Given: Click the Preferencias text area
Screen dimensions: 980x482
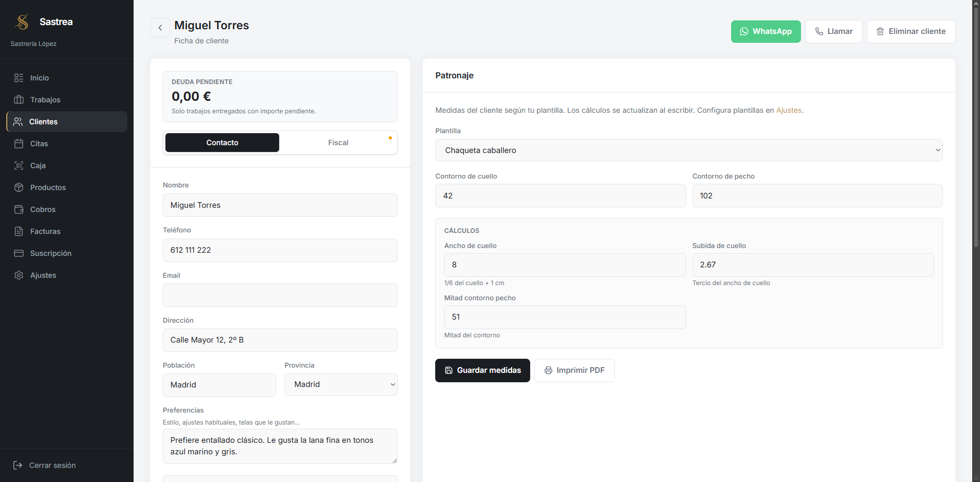Looking at the screenshot, I should 280,446.
